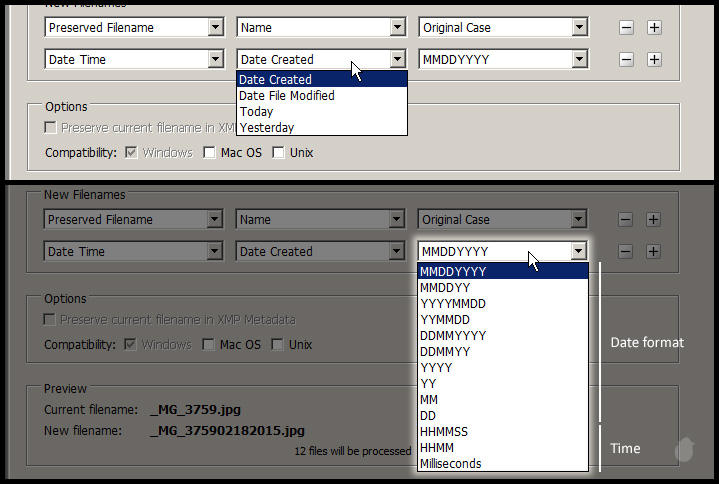The width and height of the screenshot is (719, 484).
Task: Select Date File Modified from the open list
Action: click(x=287, y=96)
